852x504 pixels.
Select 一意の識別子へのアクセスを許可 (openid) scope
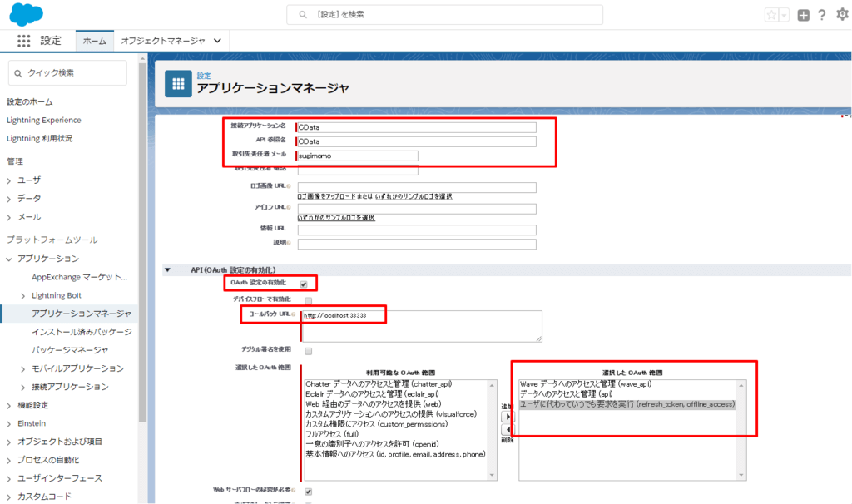point(372,444)
